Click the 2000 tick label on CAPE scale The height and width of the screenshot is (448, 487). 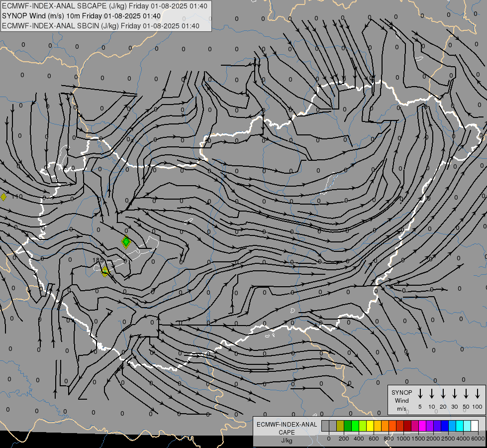point(433,439)
